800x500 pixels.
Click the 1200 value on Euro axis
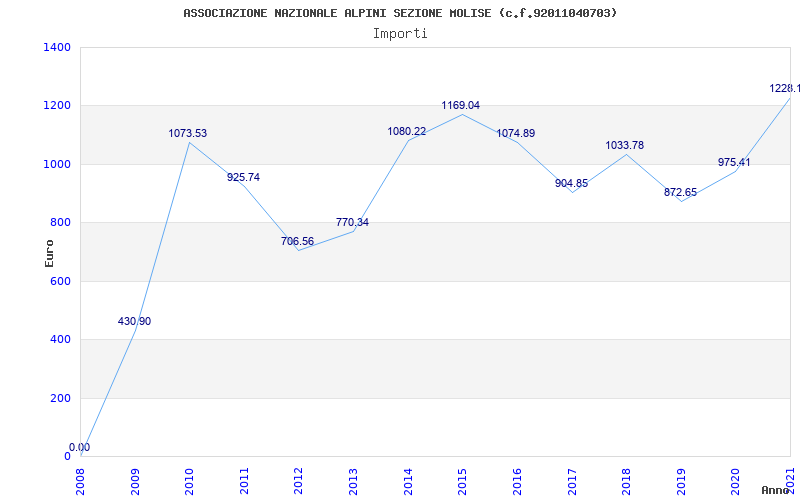[x=57, y=106]
